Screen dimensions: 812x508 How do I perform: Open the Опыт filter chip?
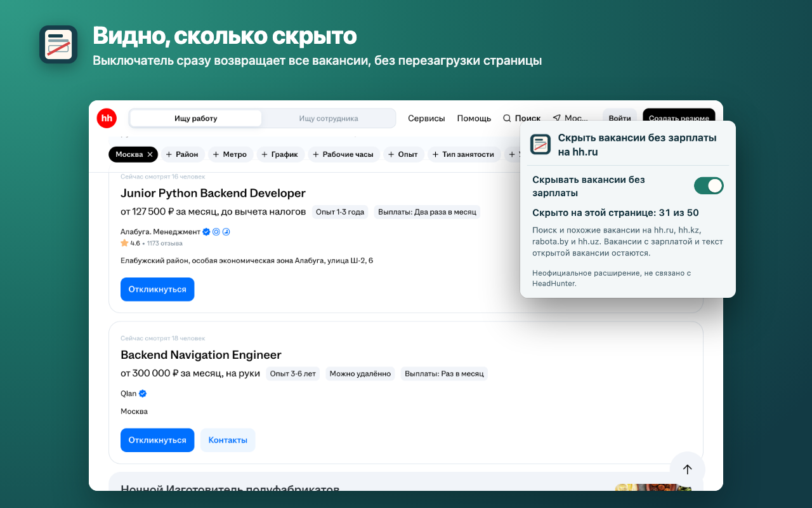pos(403,154)
